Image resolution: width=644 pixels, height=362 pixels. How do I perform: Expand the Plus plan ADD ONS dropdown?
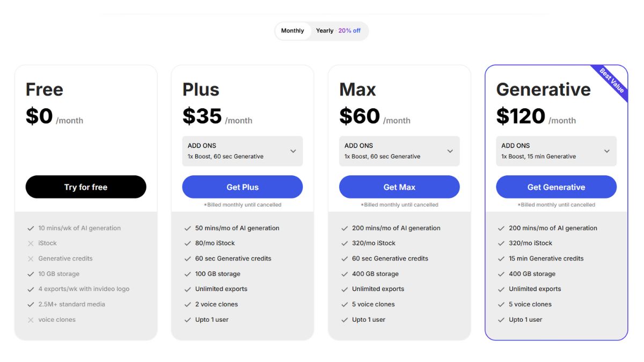(243, 151)
